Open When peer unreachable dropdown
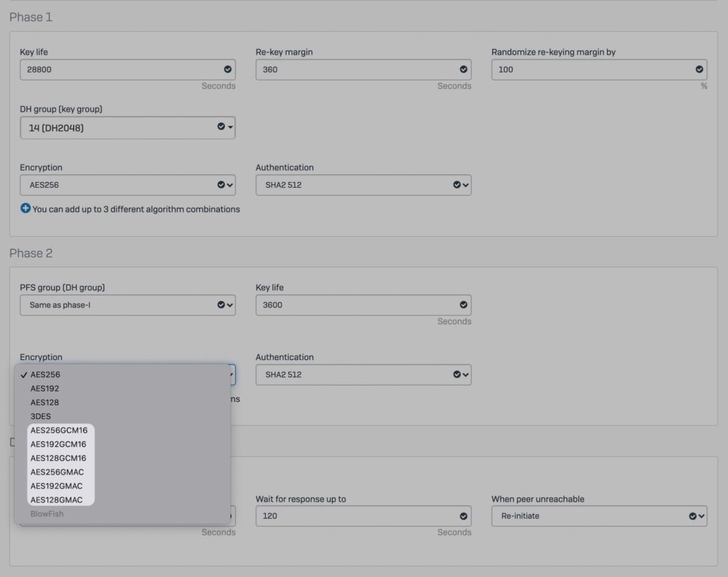This screenshot has width=728, height=577. 599,516
